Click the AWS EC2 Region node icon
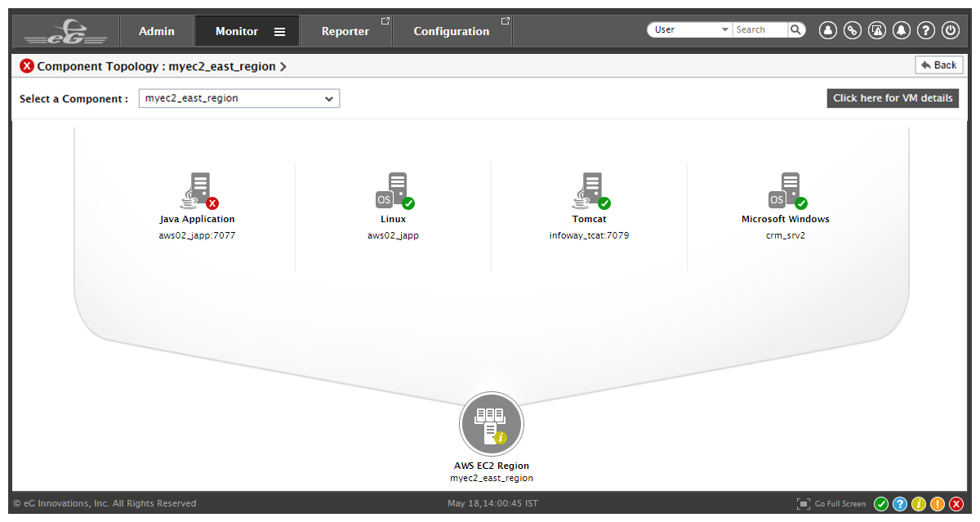This screenshot has width=980, height=522. [492, 424]
